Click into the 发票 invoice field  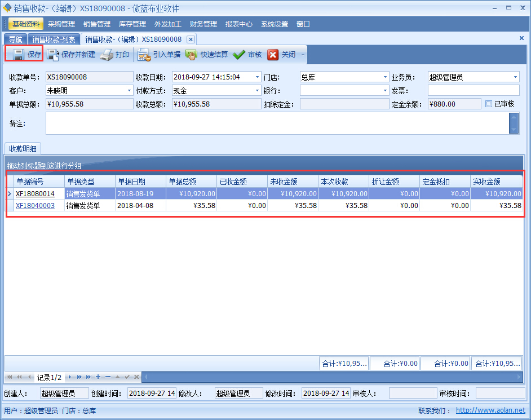[474, 91]
